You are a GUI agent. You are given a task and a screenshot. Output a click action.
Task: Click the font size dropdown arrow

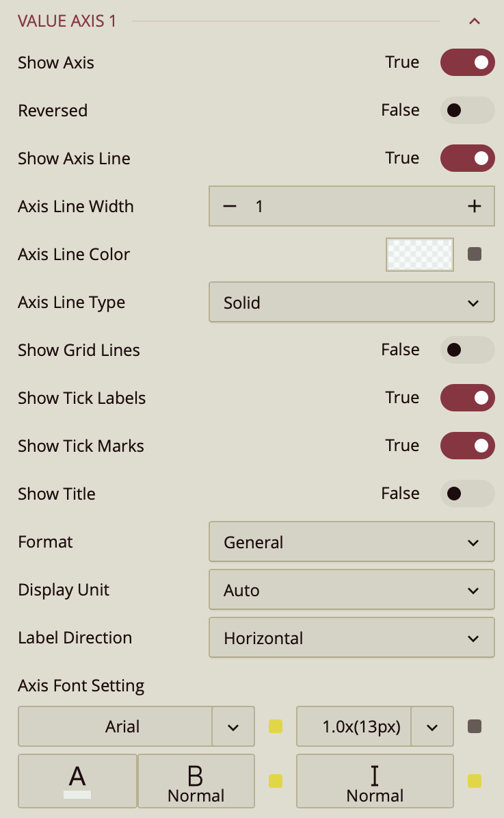(432, 727)
